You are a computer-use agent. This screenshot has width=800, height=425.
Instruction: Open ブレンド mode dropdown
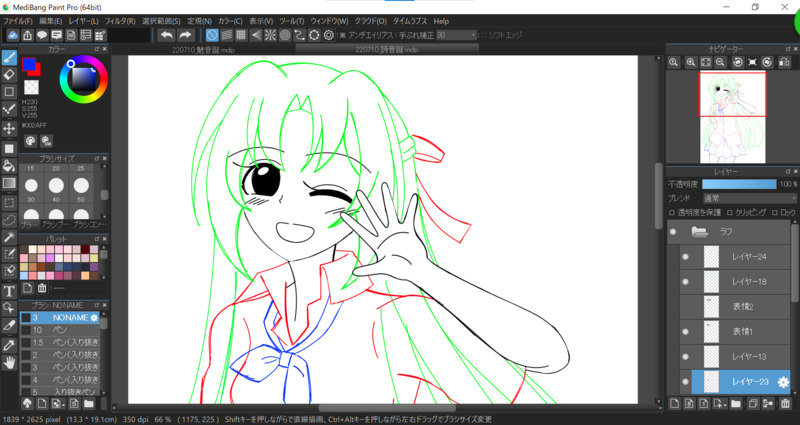[749, 198]
